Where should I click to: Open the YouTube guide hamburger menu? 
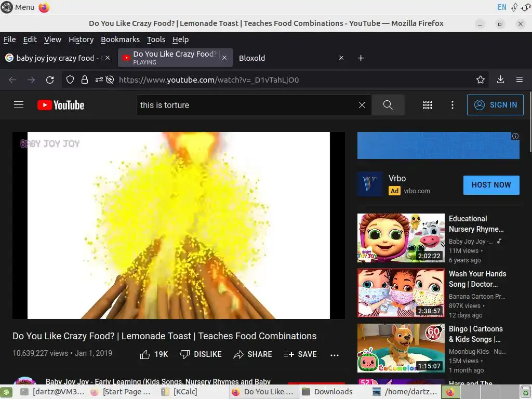pos(19,105)
